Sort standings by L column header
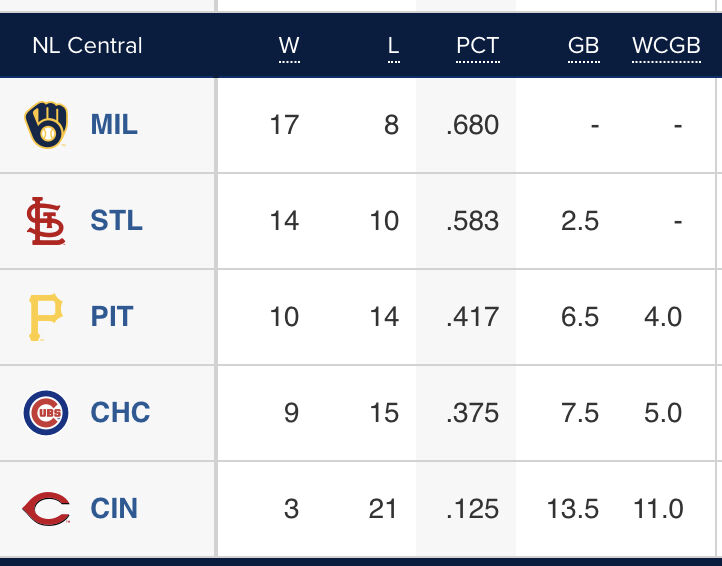 pyautogui.click(x=393, y=46)
